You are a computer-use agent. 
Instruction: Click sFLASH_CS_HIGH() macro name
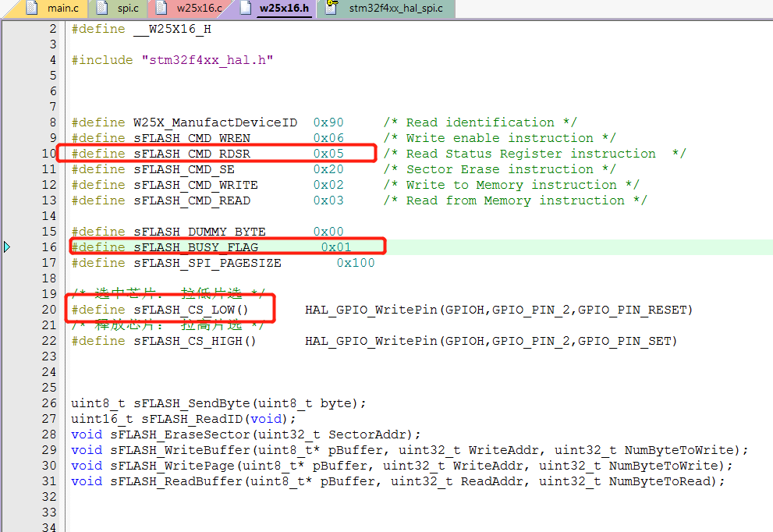tap(195, 341)
